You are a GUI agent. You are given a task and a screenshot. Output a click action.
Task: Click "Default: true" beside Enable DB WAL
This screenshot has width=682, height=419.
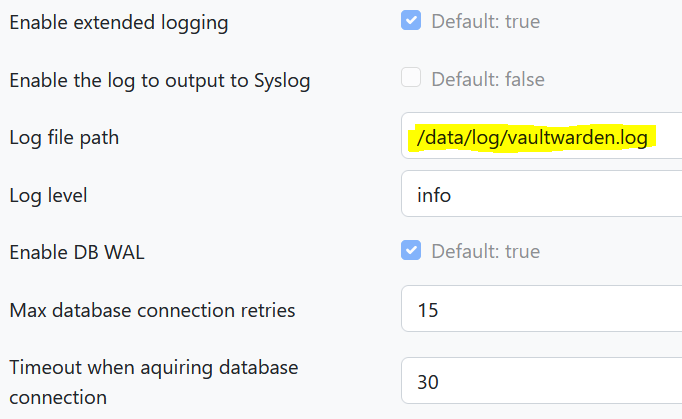click(x=485, y=251)
